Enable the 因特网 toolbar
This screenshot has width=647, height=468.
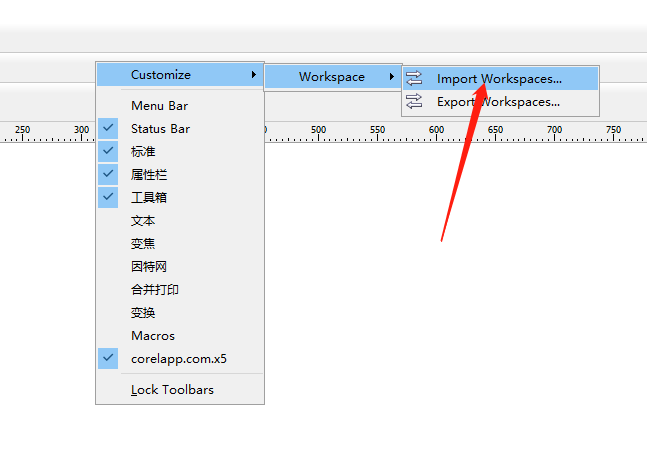click(180, 267)
